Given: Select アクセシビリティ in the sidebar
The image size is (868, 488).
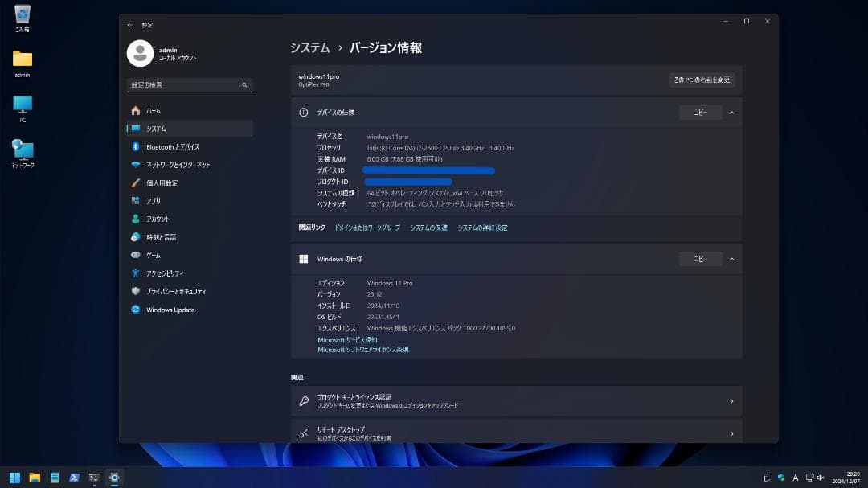Looking at the screenshot, I should click(165, 273).
